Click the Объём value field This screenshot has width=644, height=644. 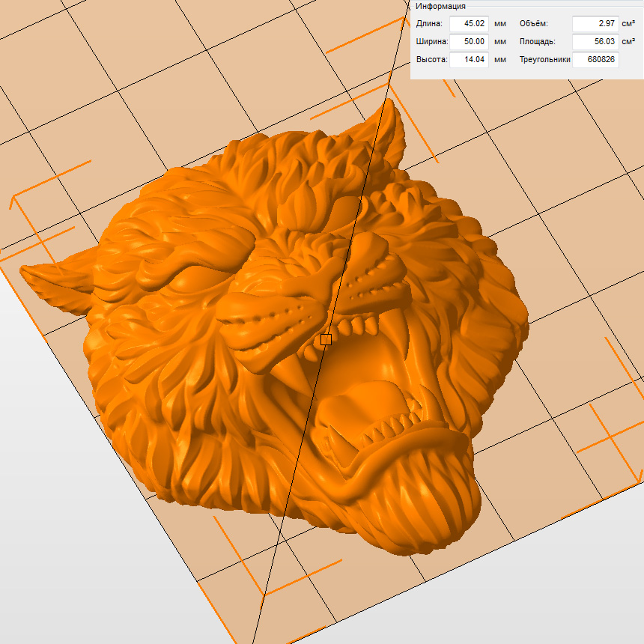595,23
